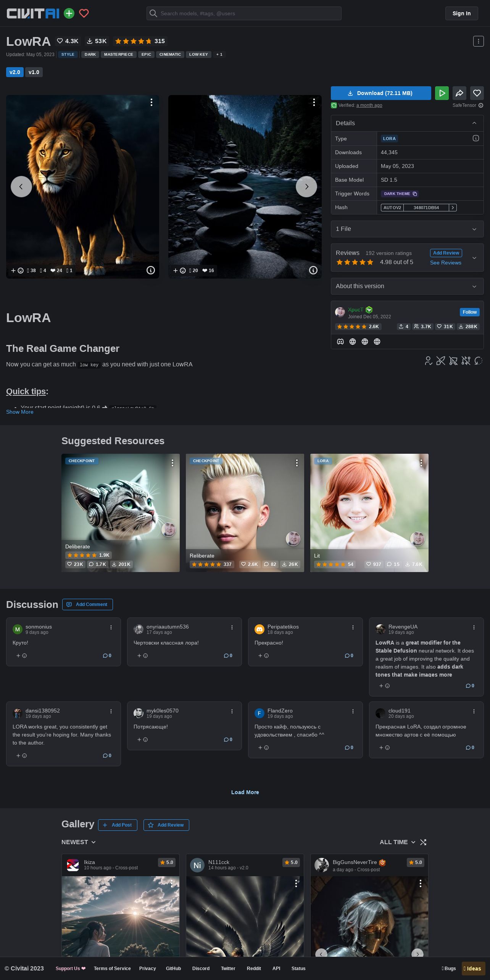The image size is (490, 980).
Task: Open the ALL TIME period dropdown
Action: 397,842
